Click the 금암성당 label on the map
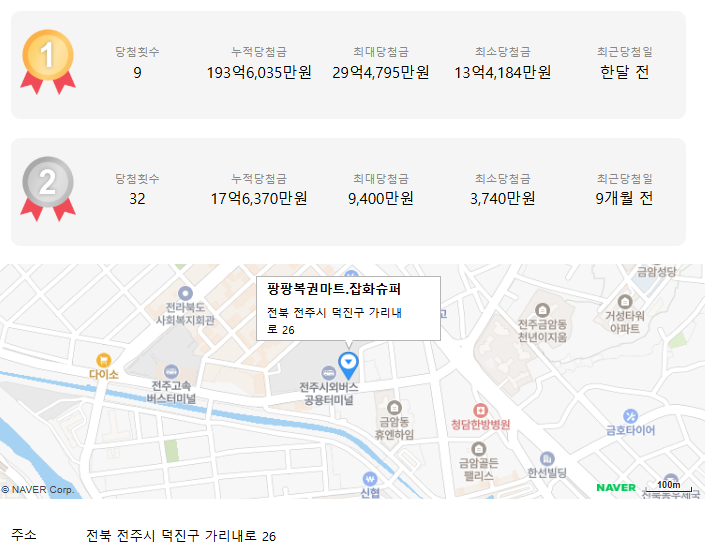712x553 pixels. tap(657, 272)
